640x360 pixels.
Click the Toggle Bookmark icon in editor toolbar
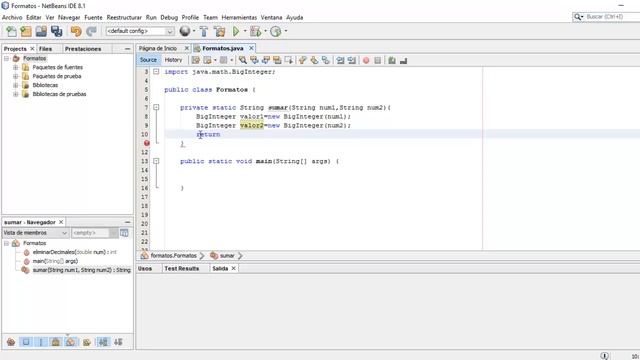[x=326, y=60]
